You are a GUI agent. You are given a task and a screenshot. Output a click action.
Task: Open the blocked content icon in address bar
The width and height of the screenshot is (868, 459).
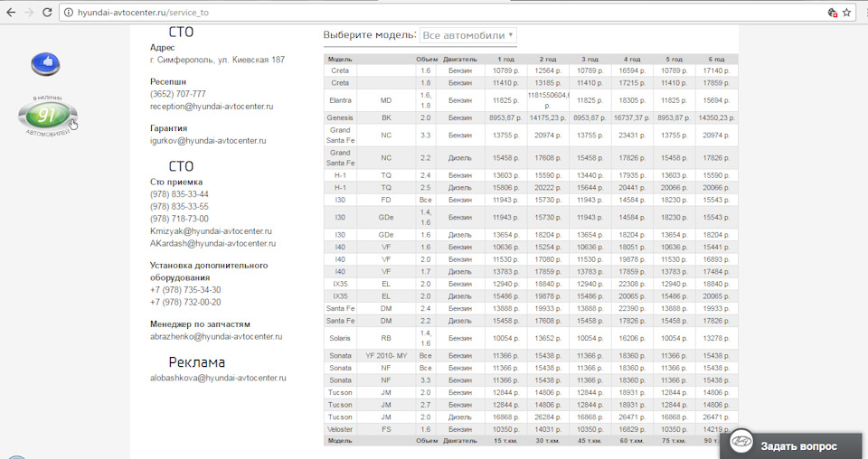[832, 12]
